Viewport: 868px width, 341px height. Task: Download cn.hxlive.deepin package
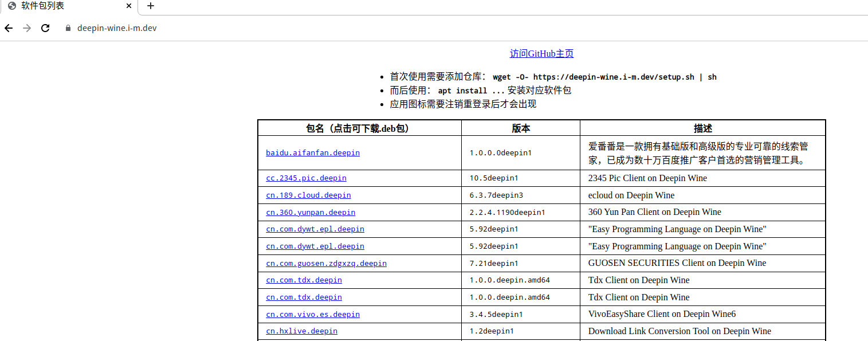(x=301, y=331)
